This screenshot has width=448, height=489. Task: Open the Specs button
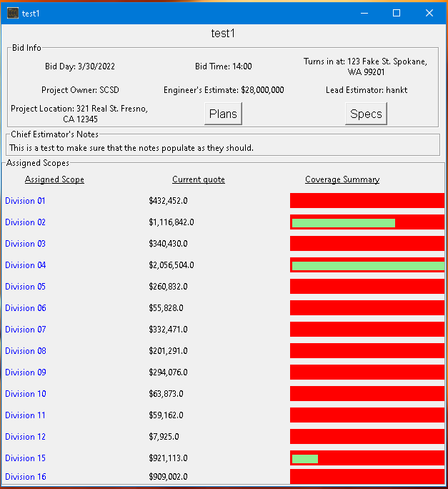[x=366, y=114]
